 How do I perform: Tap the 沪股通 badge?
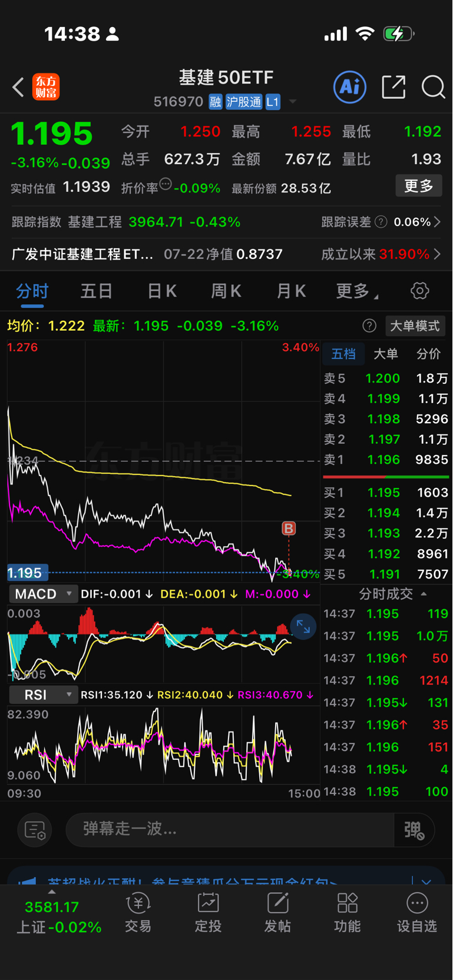point(243,102)
